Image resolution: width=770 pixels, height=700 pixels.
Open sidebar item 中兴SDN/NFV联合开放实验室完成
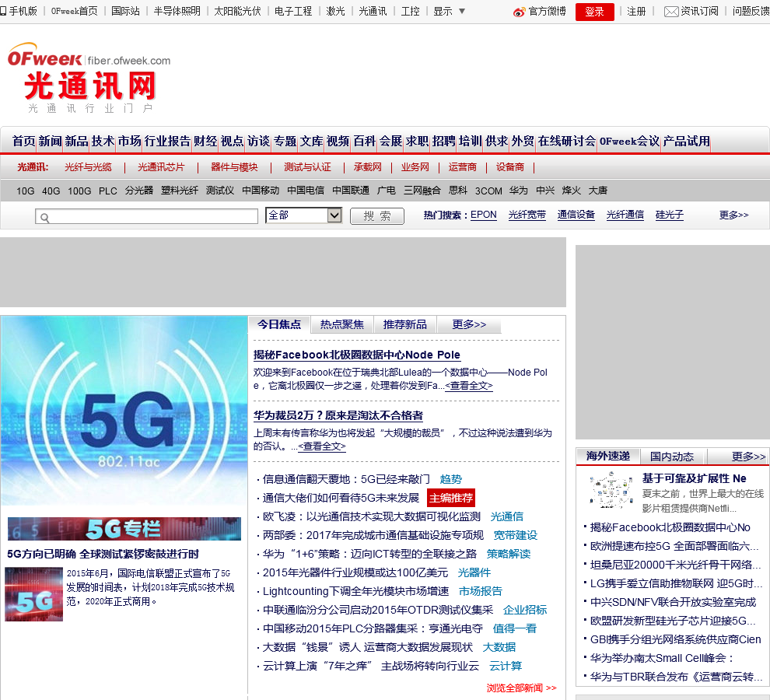tap(673, 602)
